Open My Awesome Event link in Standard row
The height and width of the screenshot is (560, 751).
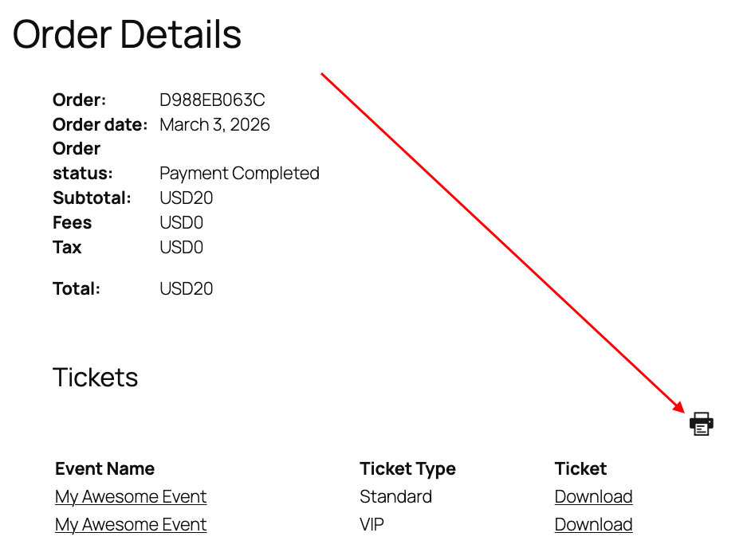131,497
